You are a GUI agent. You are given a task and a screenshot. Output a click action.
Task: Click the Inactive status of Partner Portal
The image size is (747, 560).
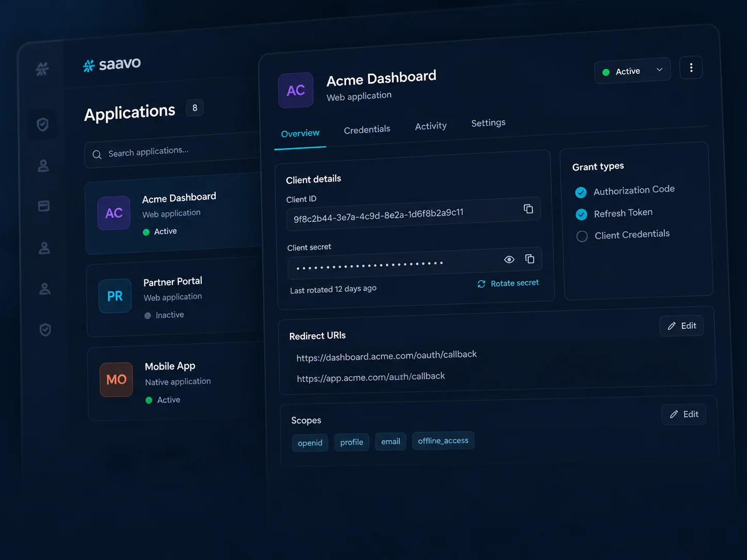(x=164, y=315)
